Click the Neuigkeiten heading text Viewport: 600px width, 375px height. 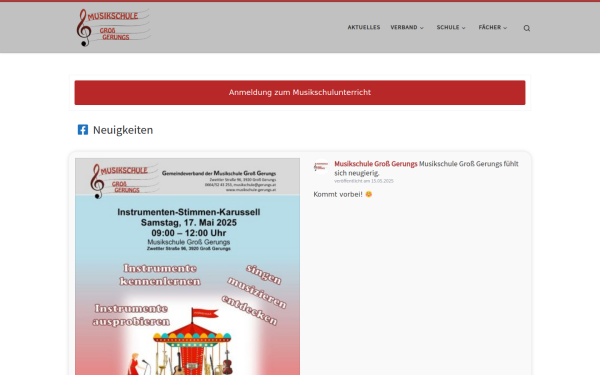[123, 130]
